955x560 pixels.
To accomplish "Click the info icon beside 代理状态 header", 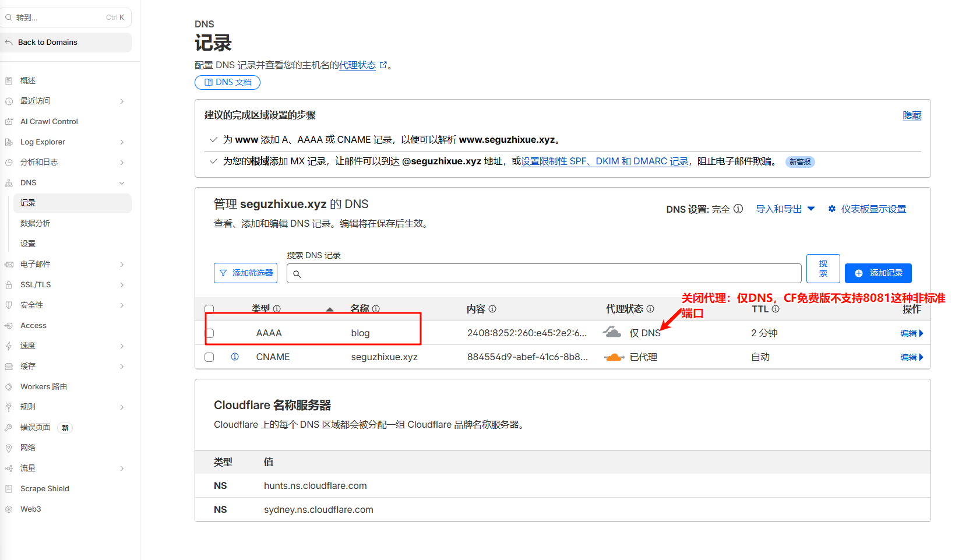I will coord(650,309).
